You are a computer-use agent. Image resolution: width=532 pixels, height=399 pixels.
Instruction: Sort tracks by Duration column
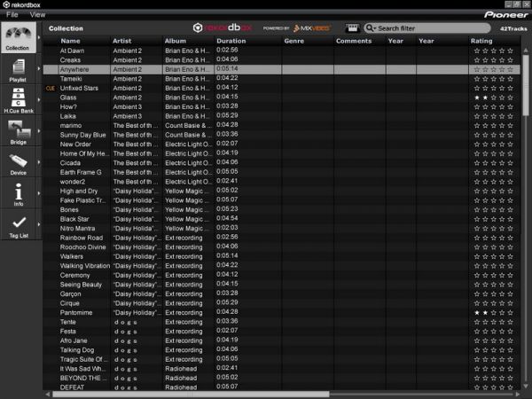click(x=231, y=41)
